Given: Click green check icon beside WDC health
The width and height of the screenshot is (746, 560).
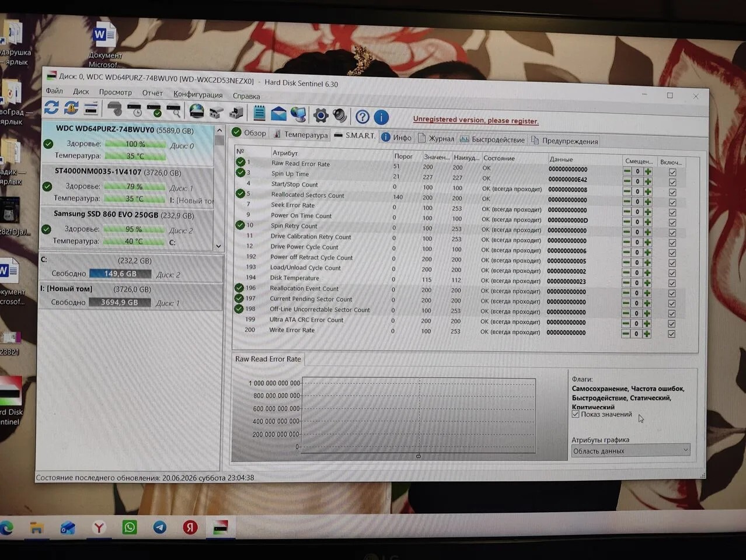Looking at the screenshot, I should (x=48, y=143).
